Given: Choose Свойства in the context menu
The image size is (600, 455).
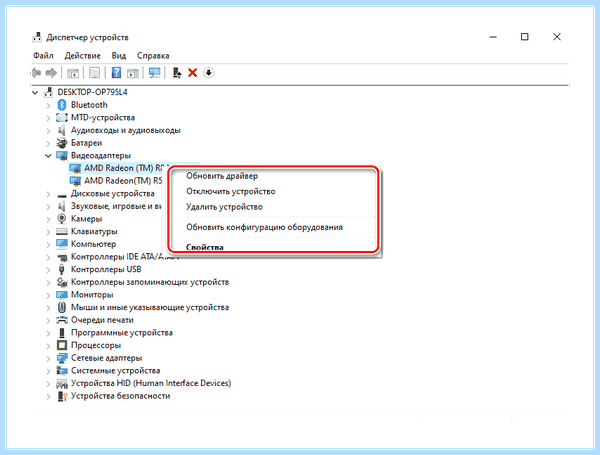Looking at the screenshot, I should coord(205,247).
